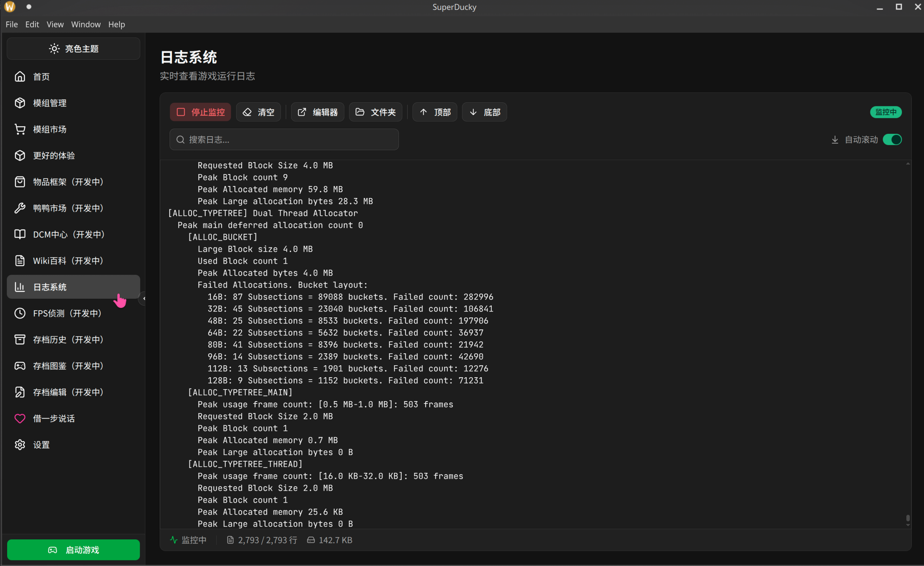Switch to 亮色主题 light theme
Image resolution: width=924 pixels, height=566 pixels.
pos(73,49)
